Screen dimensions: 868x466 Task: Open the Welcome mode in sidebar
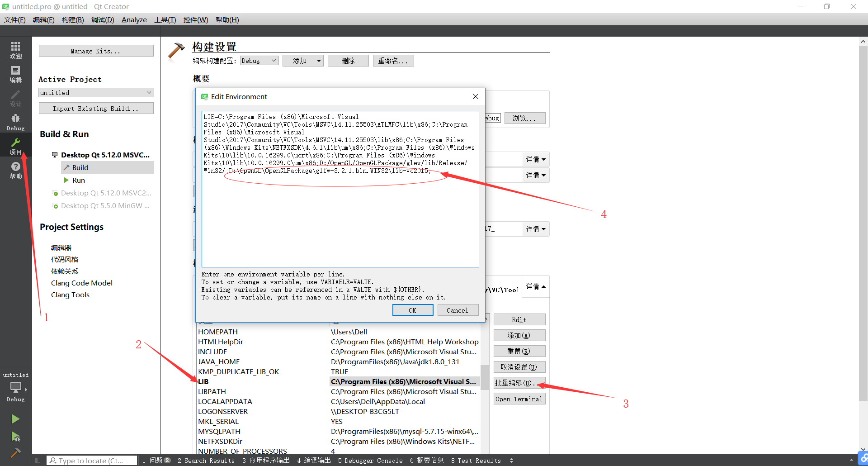[x=16, y=50]
